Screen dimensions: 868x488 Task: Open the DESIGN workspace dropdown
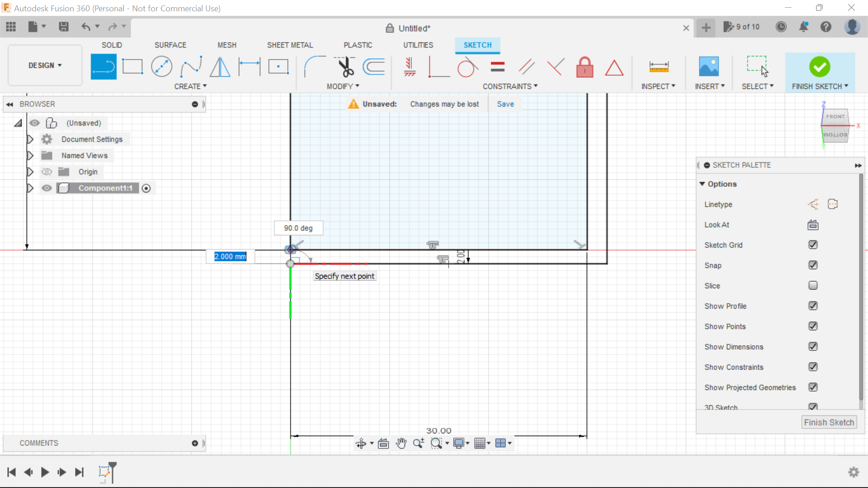tap(44, 65)
